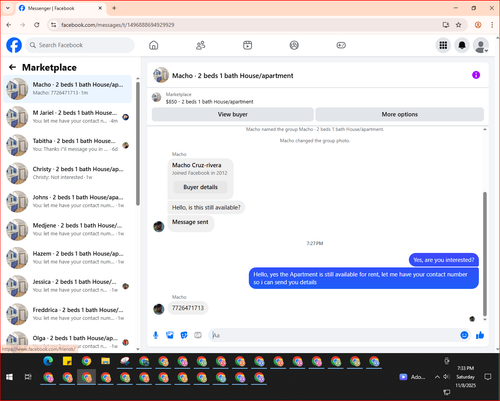Click the 7726471713 message bubble

(188, 308)
